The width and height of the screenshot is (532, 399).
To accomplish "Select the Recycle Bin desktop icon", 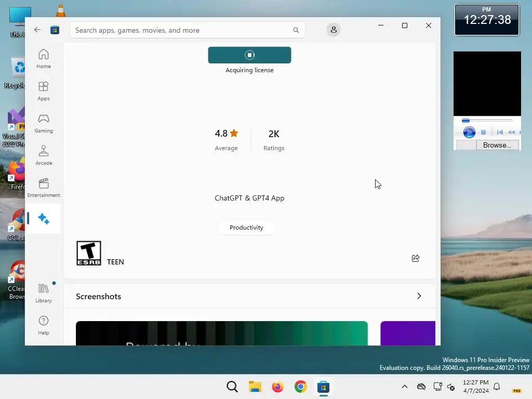I will [x=14, y=73].
